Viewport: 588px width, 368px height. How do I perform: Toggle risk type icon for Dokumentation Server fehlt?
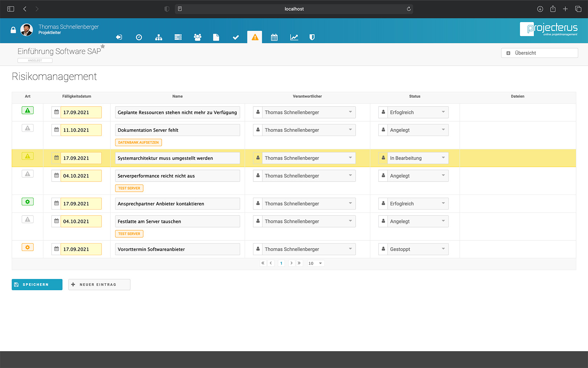[28, 128]
